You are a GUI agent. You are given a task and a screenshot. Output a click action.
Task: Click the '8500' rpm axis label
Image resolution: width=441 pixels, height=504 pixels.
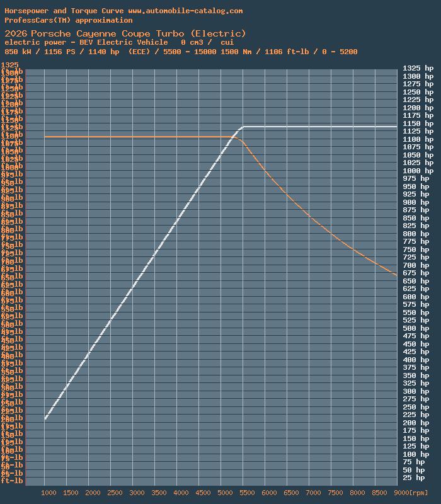pos(379,493)
